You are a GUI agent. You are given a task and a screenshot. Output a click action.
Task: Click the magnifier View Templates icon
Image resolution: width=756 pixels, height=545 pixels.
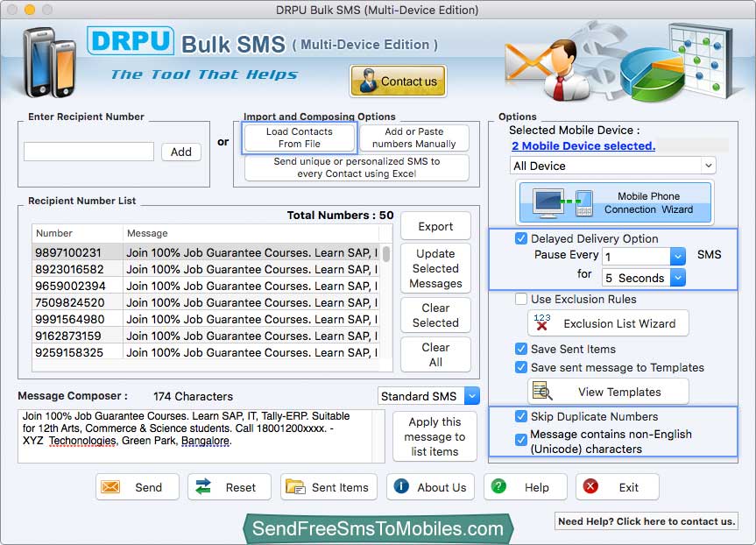click(x=542, y=391)
